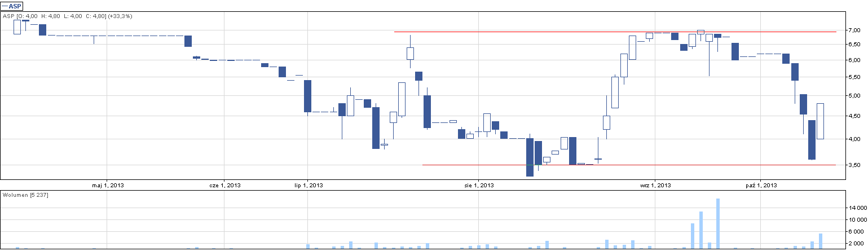Click the 'paź 1, 2013' date label
This screenshot has width=868, height=251.
pyautogui.click(x=761, y=185)
